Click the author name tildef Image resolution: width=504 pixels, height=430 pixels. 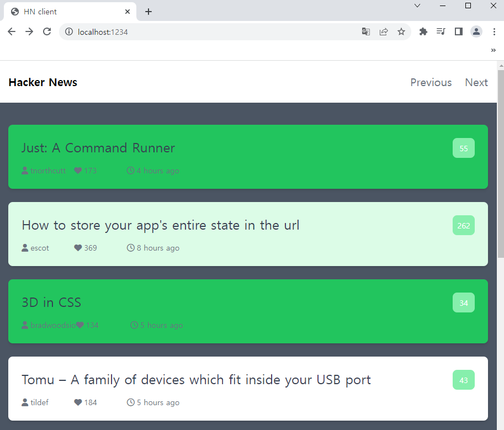coord(40,402)
